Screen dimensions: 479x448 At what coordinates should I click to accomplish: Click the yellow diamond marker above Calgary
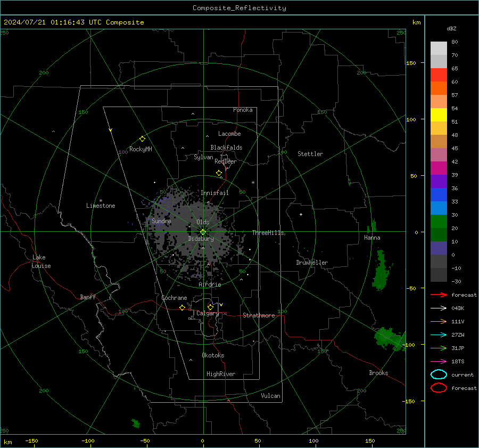(x=210, y=307)
